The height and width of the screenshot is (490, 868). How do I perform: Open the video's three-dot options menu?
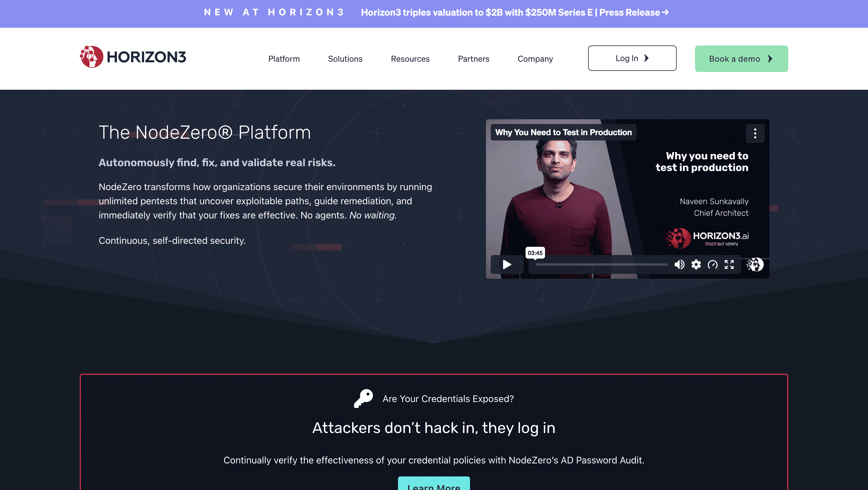coord(755,133)
